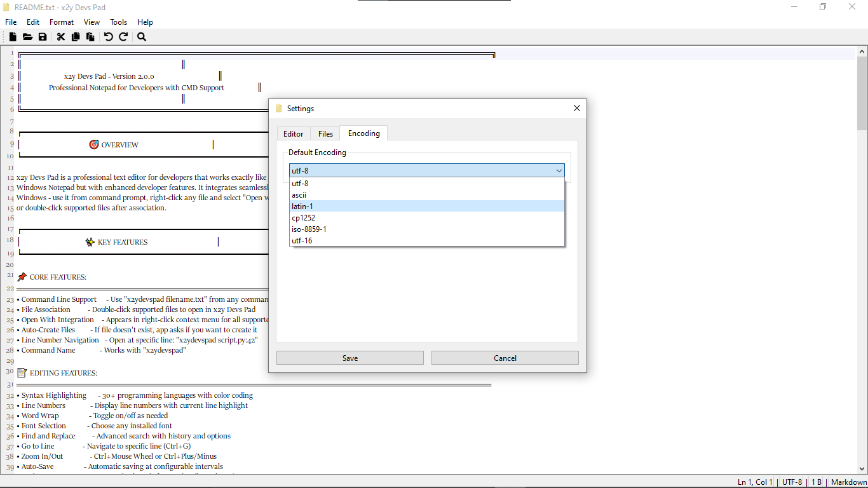Cut selection with the scissors icon
This screenshot has height=488, width=868.
point(61,37)
